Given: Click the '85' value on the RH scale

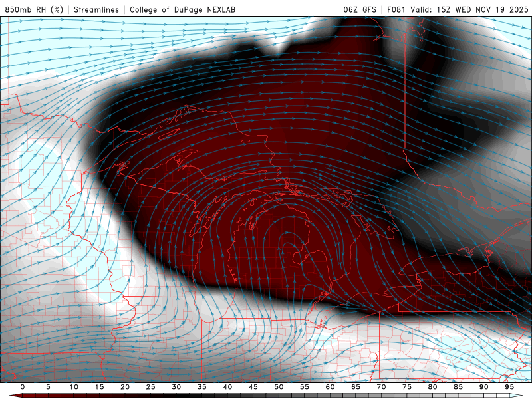Looking at the screenshot, I should point(458,387).
